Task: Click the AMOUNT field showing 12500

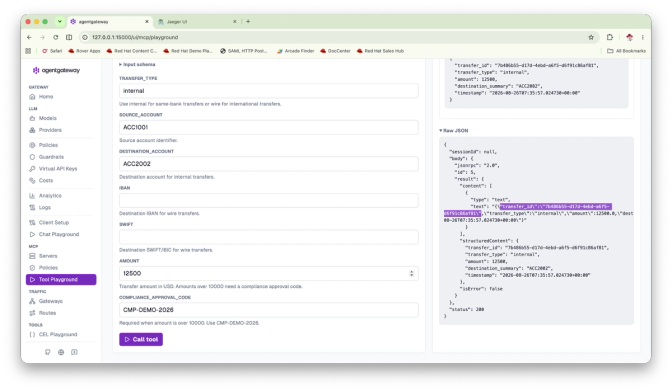Action: 269,274
